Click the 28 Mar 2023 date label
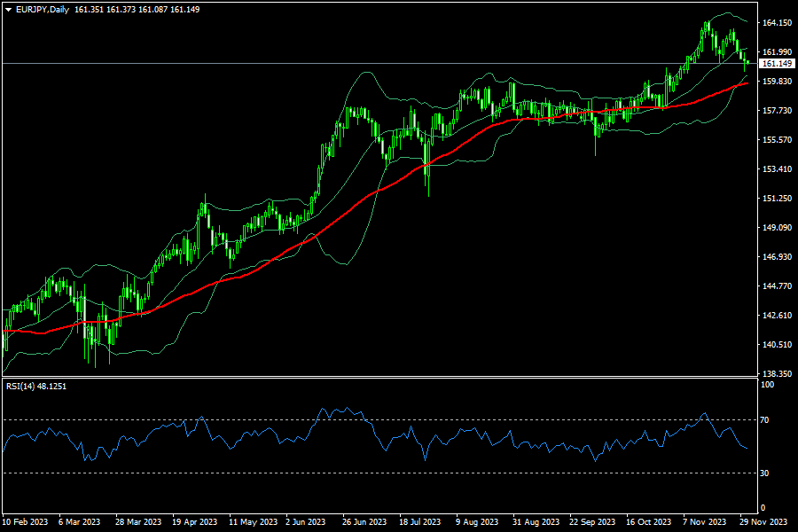Screen dimensions: 798x532 [138, 522]
